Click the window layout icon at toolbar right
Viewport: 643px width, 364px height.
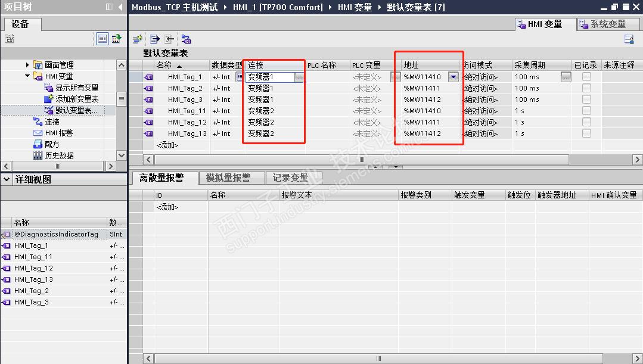(629, 39)
